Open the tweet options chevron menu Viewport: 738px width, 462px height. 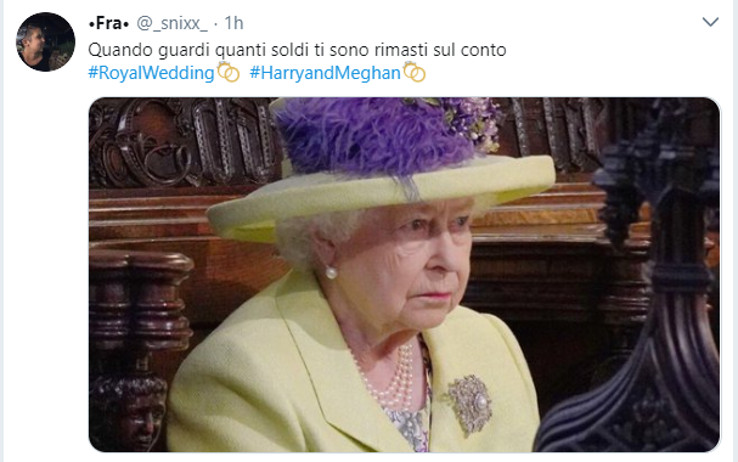[710, 22]
